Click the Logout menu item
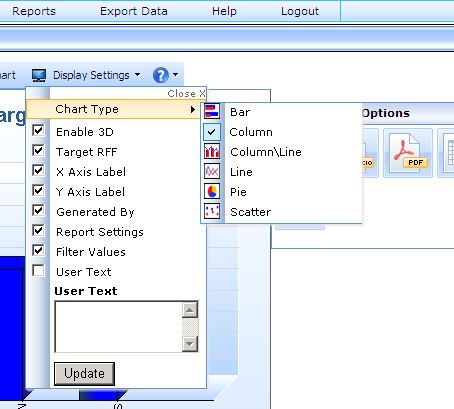The image size is (454, 409). (300, 11)
